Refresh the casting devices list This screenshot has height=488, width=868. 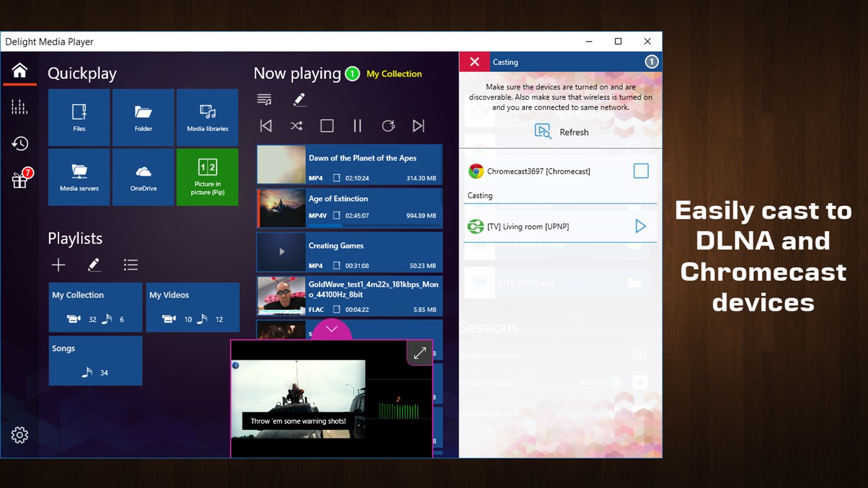560,131
